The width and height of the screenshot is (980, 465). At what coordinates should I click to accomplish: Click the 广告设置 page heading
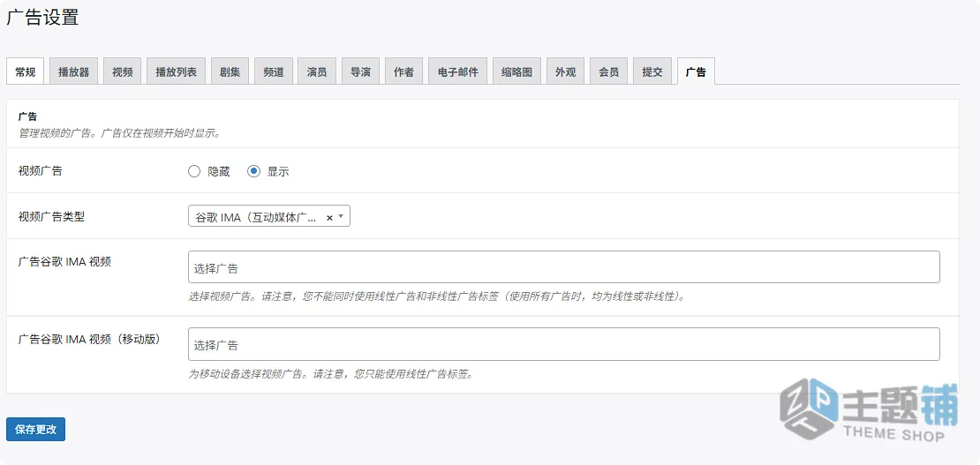point(42,18)
